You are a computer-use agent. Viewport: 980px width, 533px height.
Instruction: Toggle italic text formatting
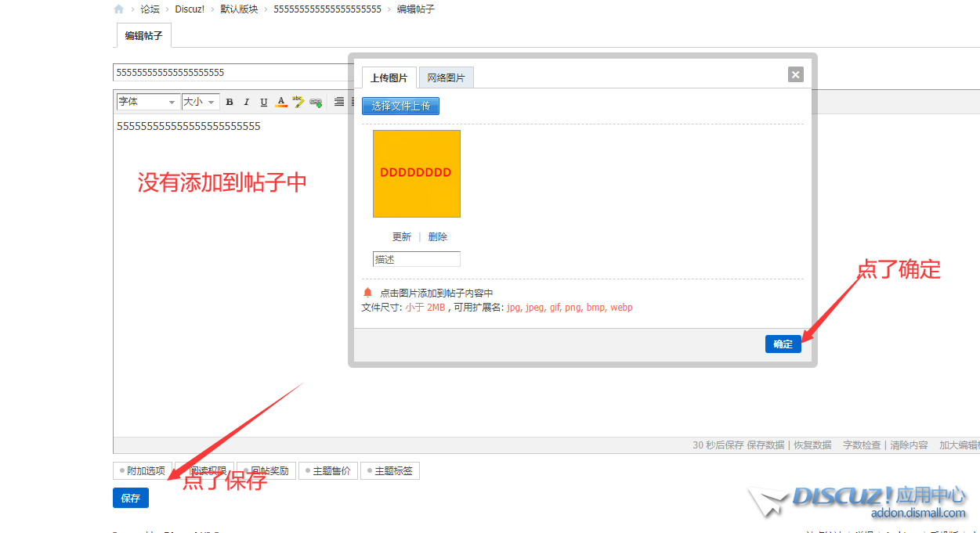(x=246, y=102)
